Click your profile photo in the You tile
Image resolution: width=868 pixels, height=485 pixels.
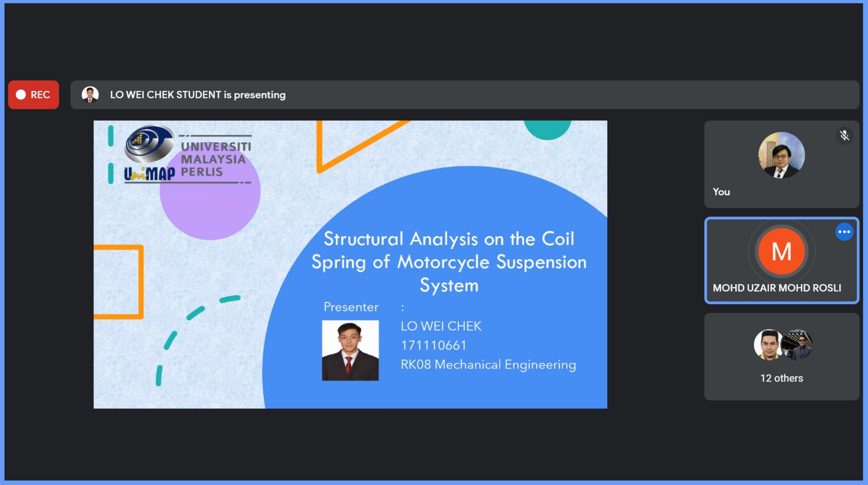tap(781, 155)
